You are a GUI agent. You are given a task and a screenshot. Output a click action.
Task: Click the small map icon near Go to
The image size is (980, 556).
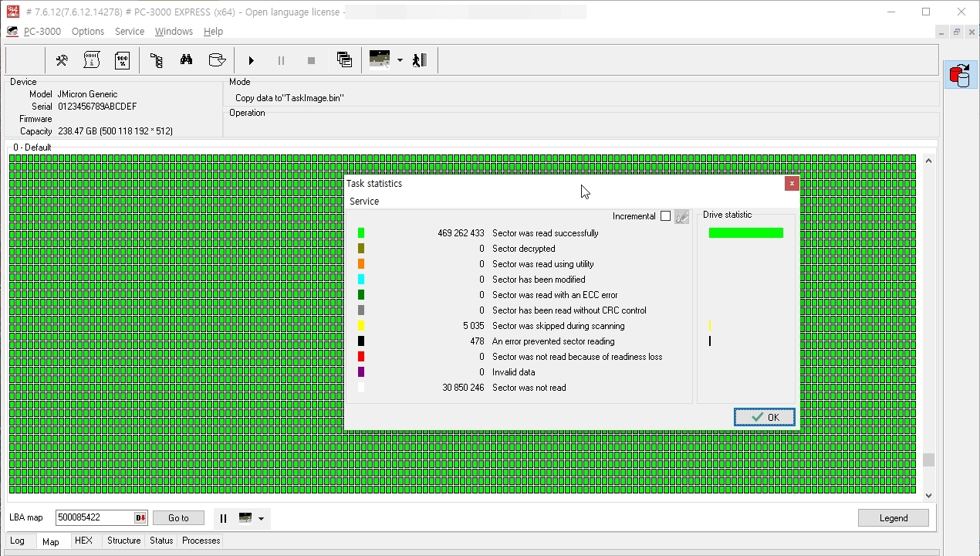tap(245, 518)
